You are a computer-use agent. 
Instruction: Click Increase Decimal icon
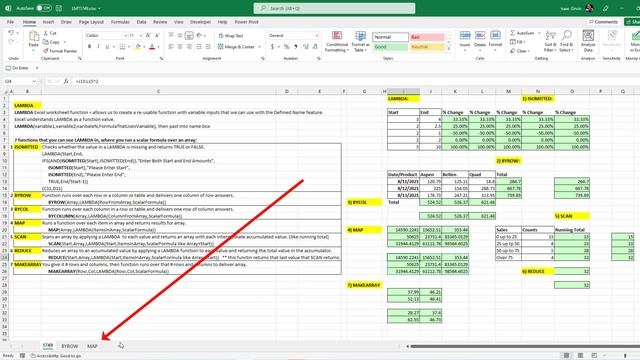pos(306,47)
